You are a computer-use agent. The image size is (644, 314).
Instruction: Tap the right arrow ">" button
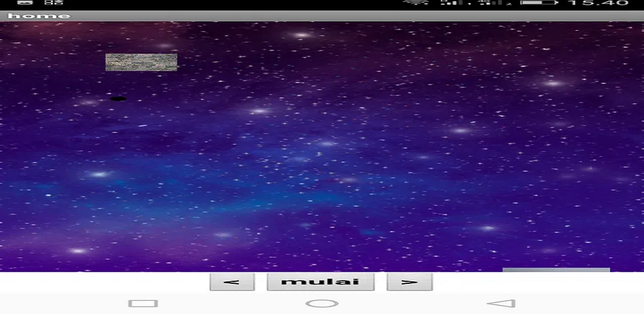pyautogui.click(x=409, y=282)
